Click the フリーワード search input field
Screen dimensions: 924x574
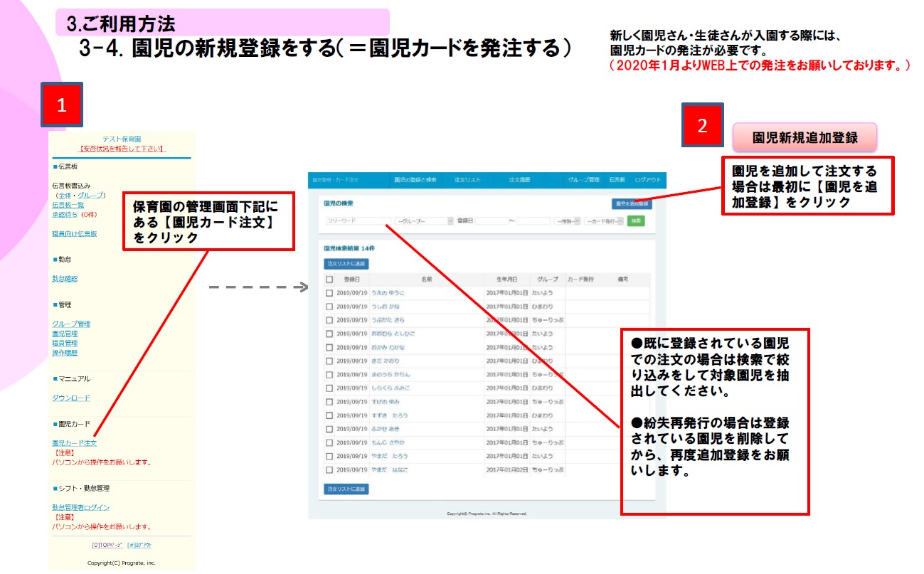click(357, 221)
